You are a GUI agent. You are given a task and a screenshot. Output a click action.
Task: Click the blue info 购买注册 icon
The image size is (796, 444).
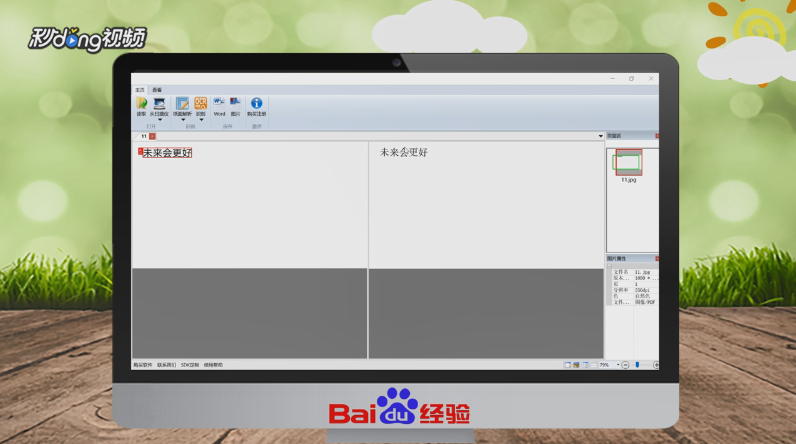point(256,103)
